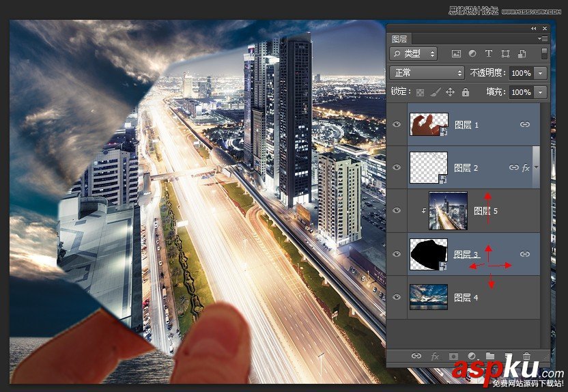Click the Link layers button at panel bottom
568x392 pixels.
416,356
